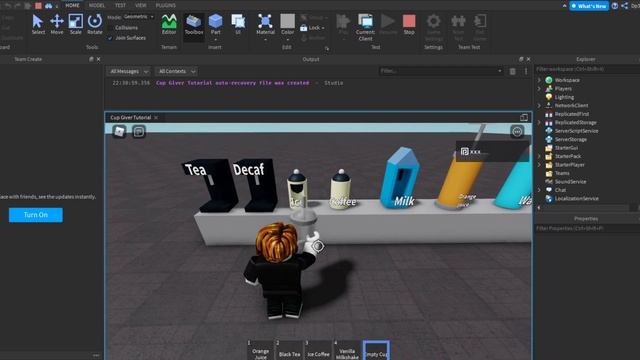Open the in-game chat icon
Screen dimensions: 640x360
[139, 131]
